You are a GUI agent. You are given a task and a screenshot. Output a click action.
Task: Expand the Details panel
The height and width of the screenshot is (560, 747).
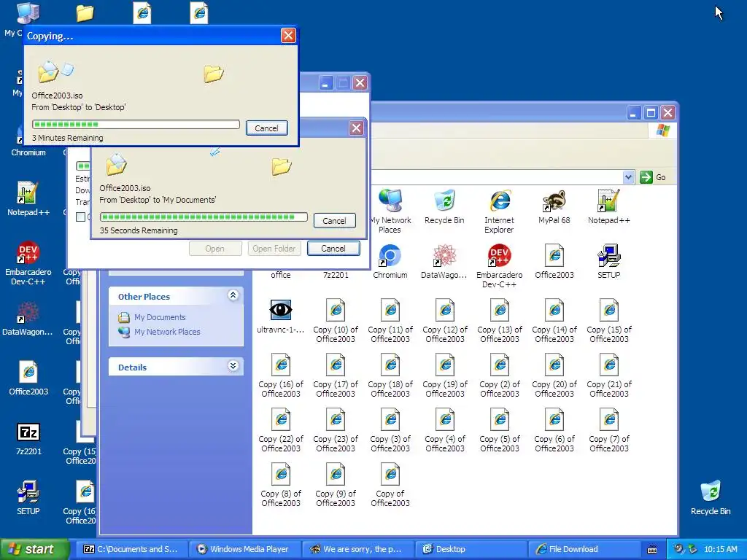click(x=233, y=366)
